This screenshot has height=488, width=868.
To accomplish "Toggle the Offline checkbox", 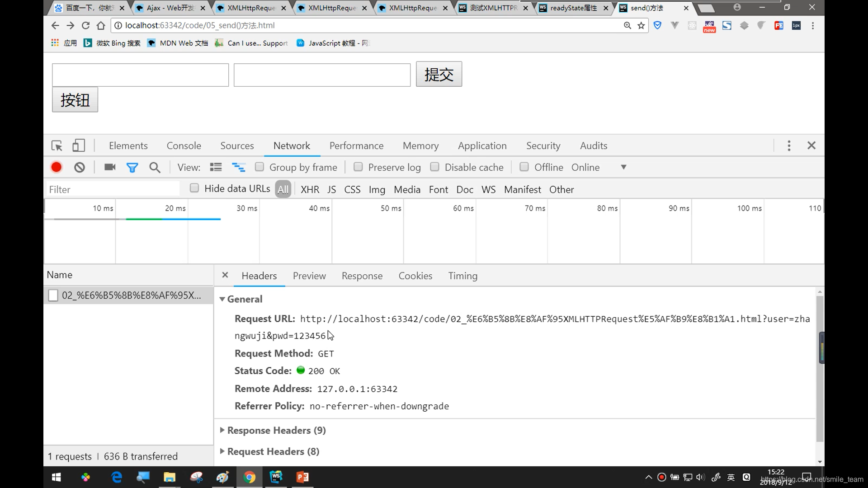I will coord(524,167).
